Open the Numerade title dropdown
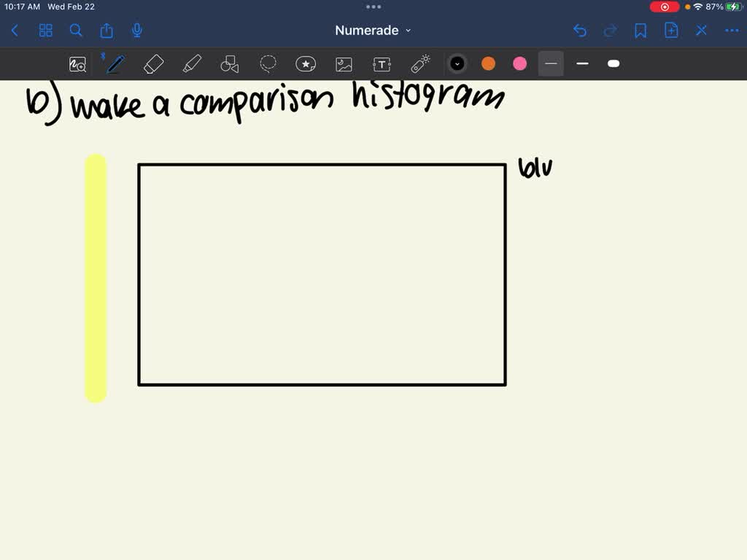This screenshot has width=747, height=560. [x=373, y=31]
